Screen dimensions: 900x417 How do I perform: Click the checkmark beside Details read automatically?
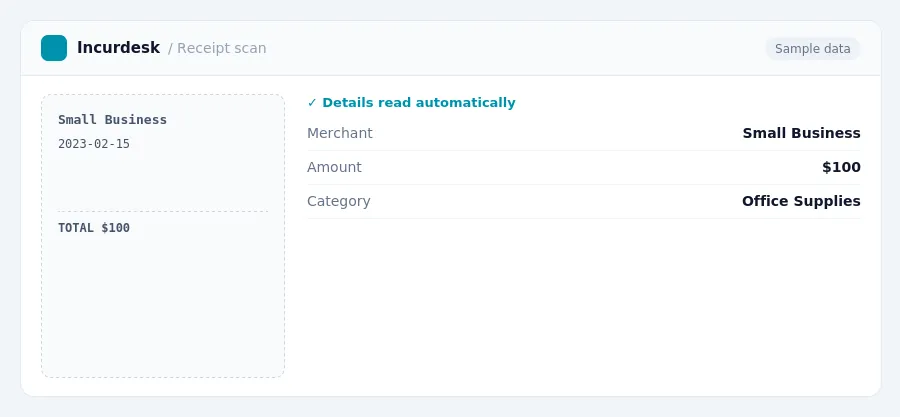(312, 103)
